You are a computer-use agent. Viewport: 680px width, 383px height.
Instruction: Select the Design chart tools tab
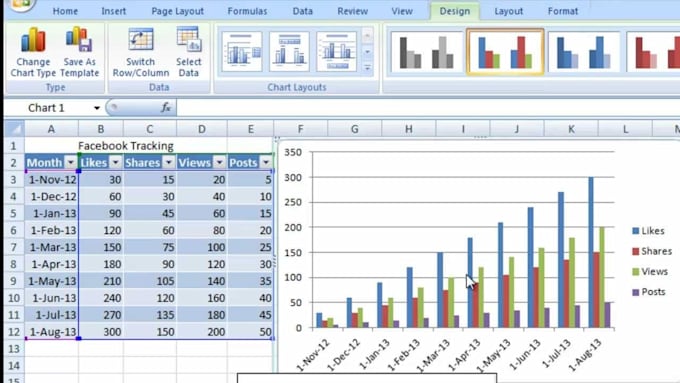454,11
